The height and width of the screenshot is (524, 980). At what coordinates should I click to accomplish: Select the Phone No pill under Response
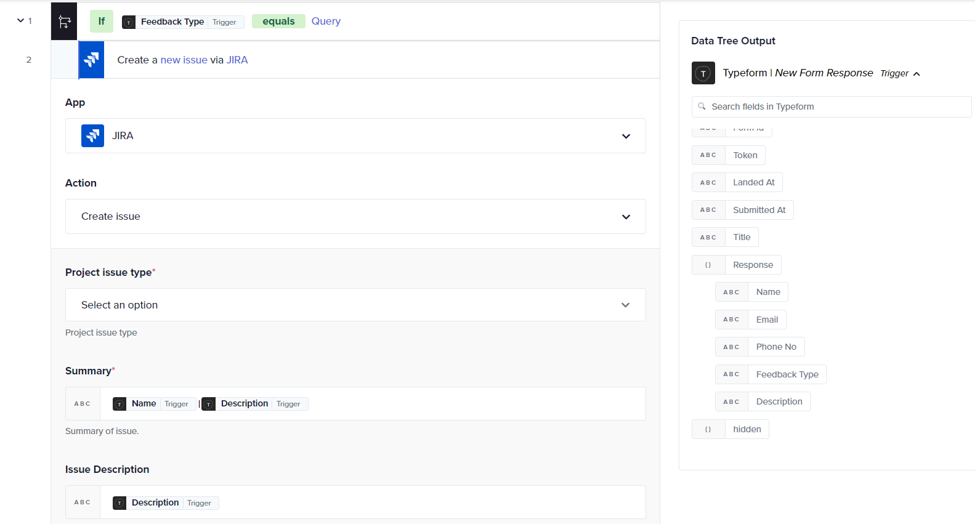click(760, 347)
